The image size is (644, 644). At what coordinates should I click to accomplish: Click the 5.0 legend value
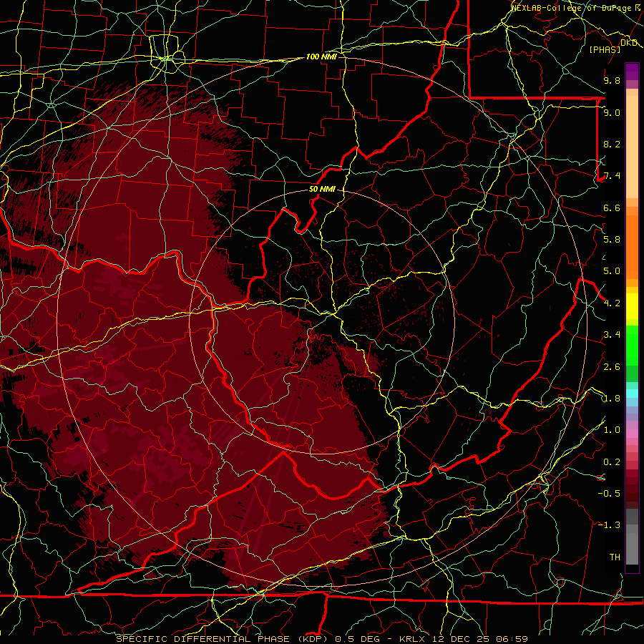tap(612, 271)
